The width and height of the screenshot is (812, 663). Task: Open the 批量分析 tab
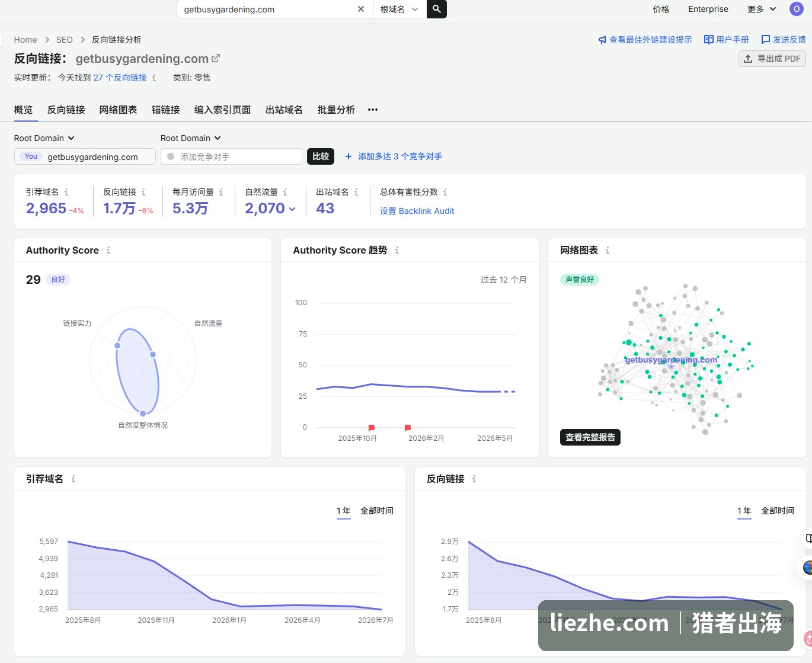337,110
